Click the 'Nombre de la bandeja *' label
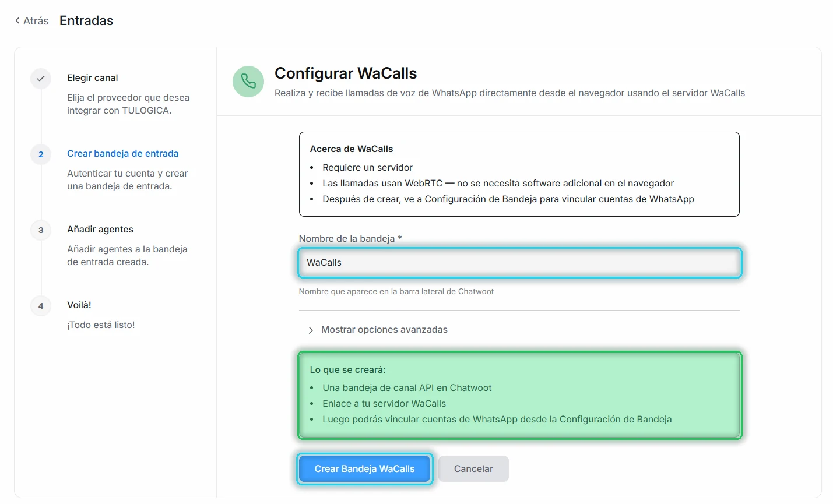 click(350, 239)
